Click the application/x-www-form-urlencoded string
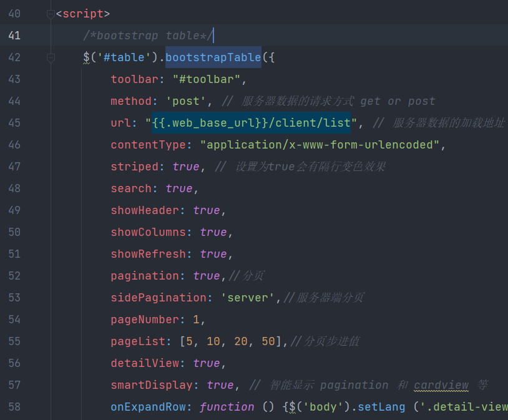 tap(320, 145)
